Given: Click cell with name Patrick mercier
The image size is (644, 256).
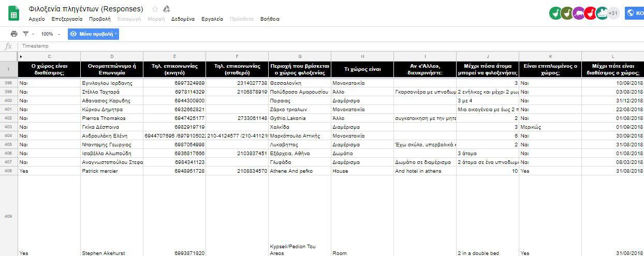Looking at the screenshot, I should point(111,171).
